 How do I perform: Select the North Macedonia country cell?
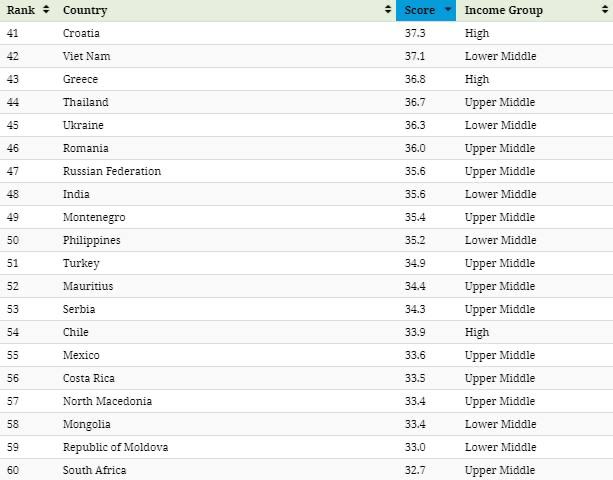click(x=108, y=401)
